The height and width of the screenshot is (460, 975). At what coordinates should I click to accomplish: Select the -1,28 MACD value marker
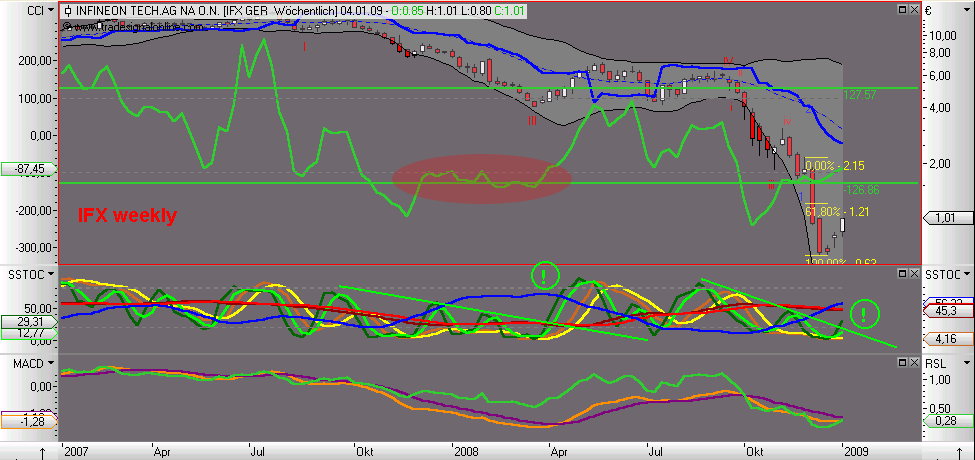(28, 422)
